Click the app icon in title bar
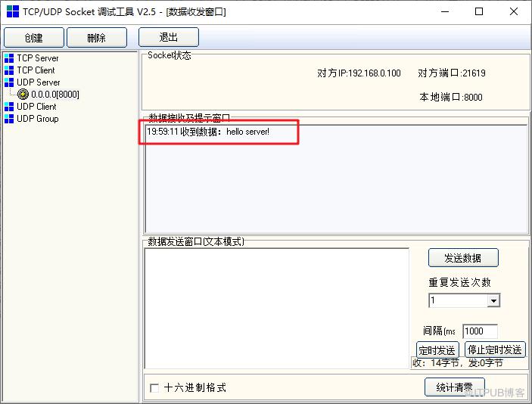The width and height of the screenshot is (532, 404). (13, 11)
